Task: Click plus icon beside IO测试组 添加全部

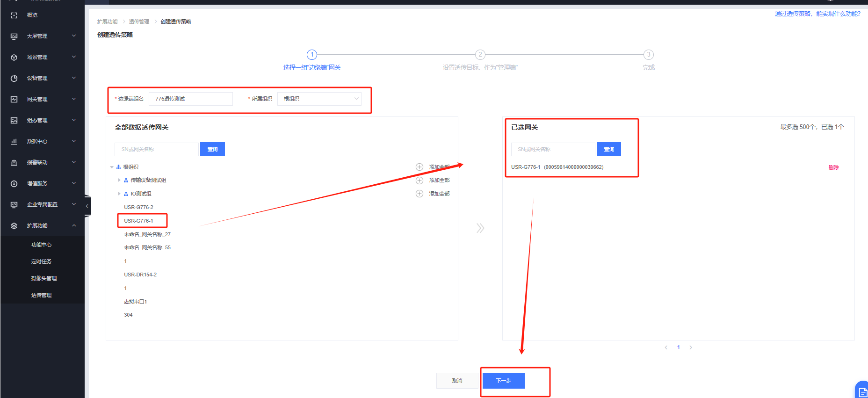Action: (x=420, y=194)
